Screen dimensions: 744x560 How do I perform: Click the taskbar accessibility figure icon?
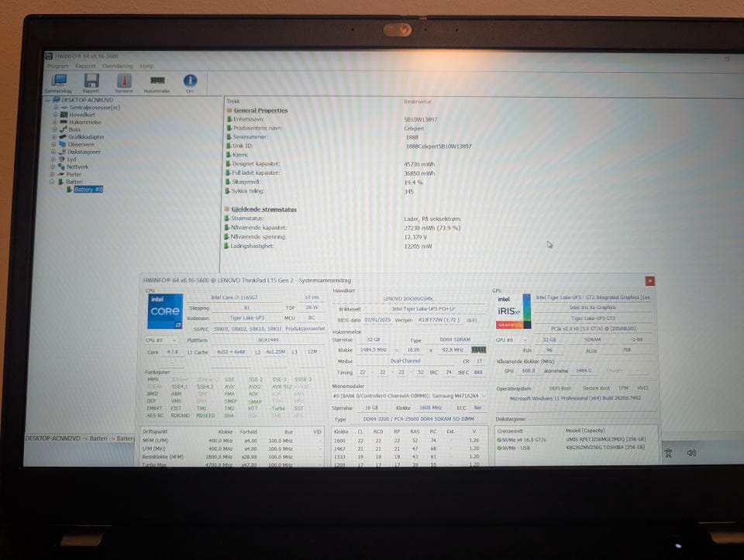tap(669, 453)
